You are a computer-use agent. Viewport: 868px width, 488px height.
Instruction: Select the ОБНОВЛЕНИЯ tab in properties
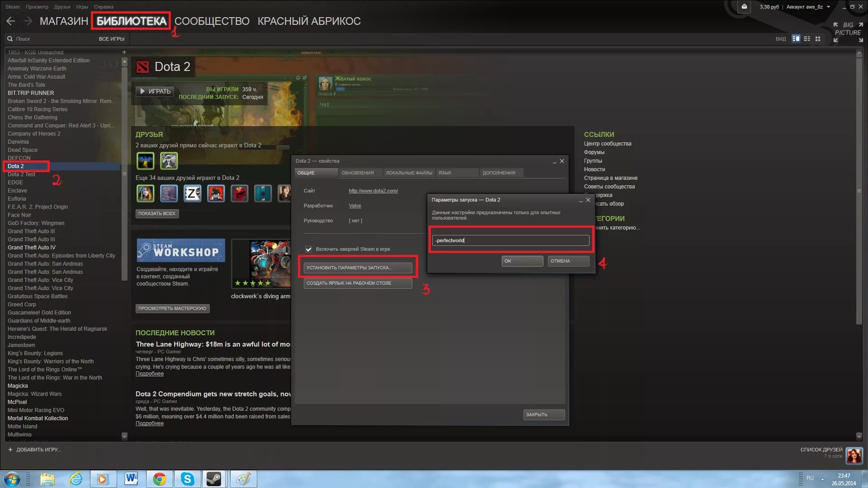pyautogui.click(x=357, y=173)
